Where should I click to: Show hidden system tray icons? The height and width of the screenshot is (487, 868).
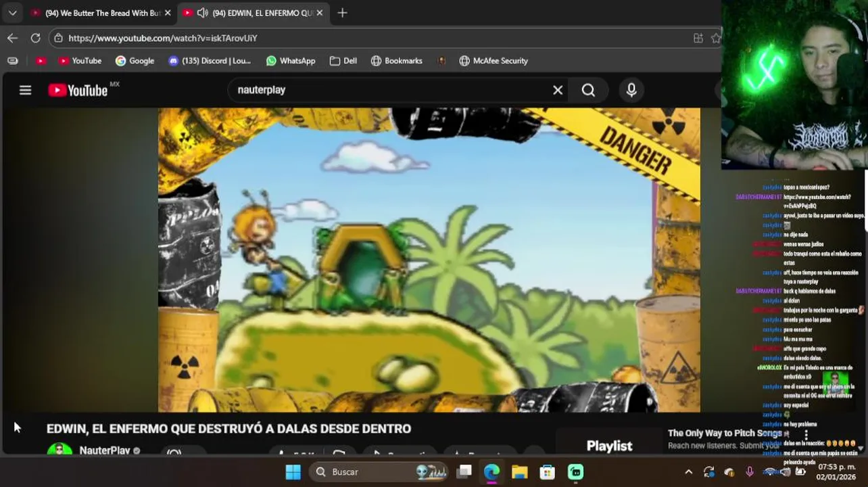pyautogui.click(x=688, y=471)
